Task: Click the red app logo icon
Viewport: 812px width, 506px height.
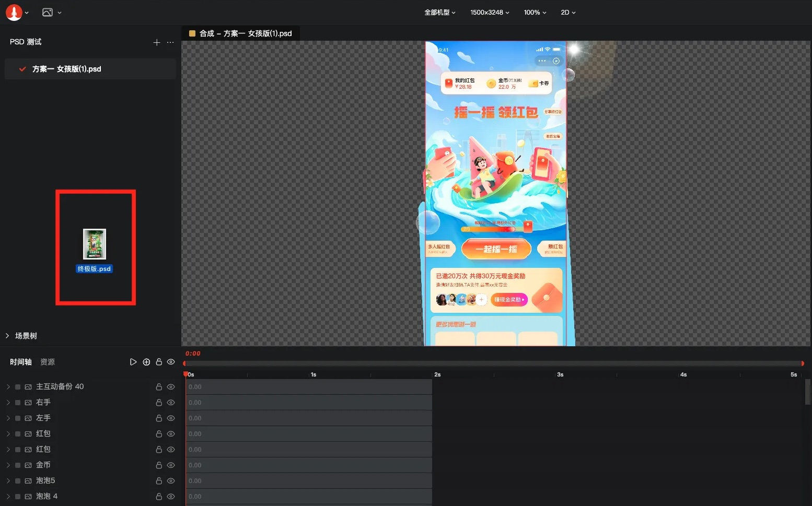Action: click(14, 12)
